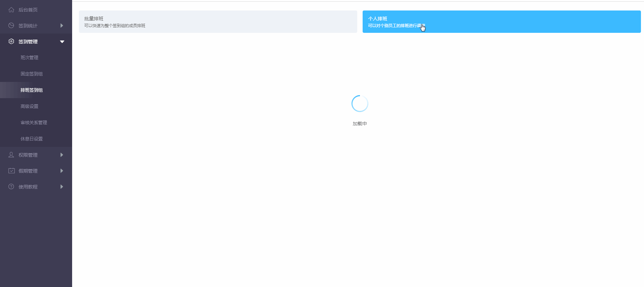Image resolution: width=644 pixels, height=287 pixels.
Task: Switch to the 批量排班 tab
Action: click(218, 22)
